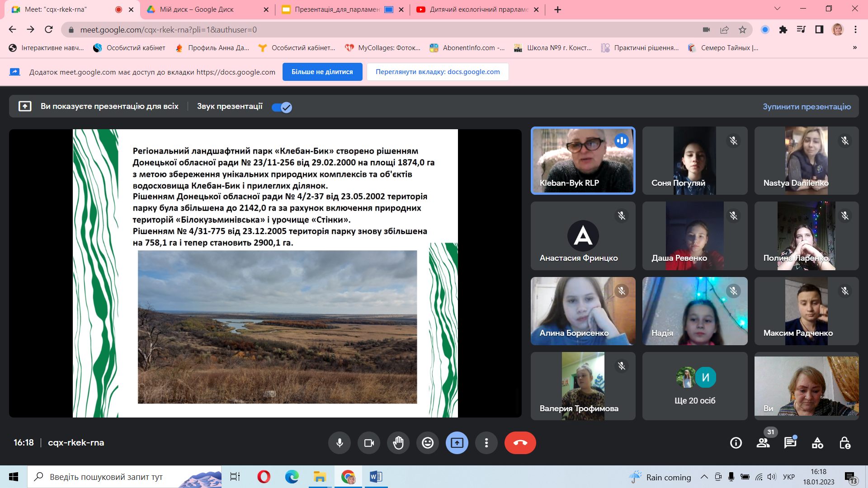
Task: Go back in browser history
Action: pyautogui.click(x=12, y=29)
